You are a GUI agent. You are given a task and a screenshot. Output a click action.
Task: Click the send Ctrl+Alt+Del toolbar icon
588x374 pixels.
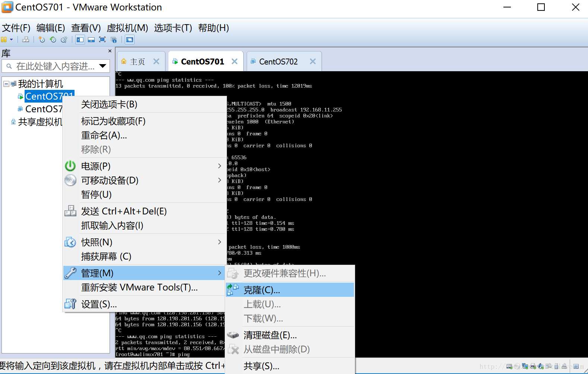26,40
